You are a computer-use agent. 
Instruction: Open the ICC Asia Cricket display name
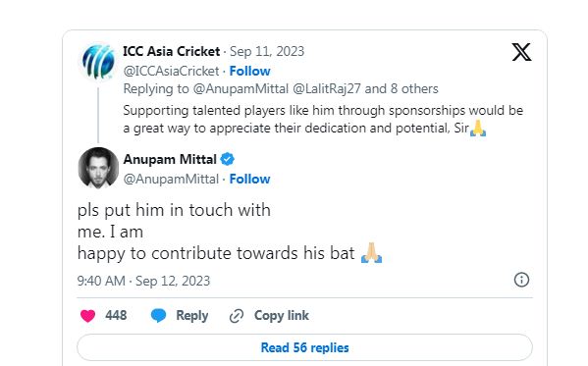(x=172, y=51)
